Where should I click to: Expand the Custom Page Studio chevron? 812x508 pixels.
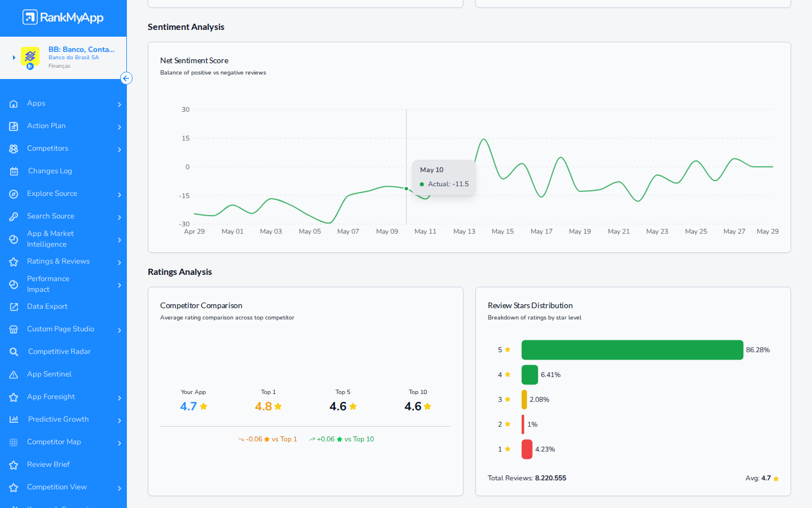[120, 330]
